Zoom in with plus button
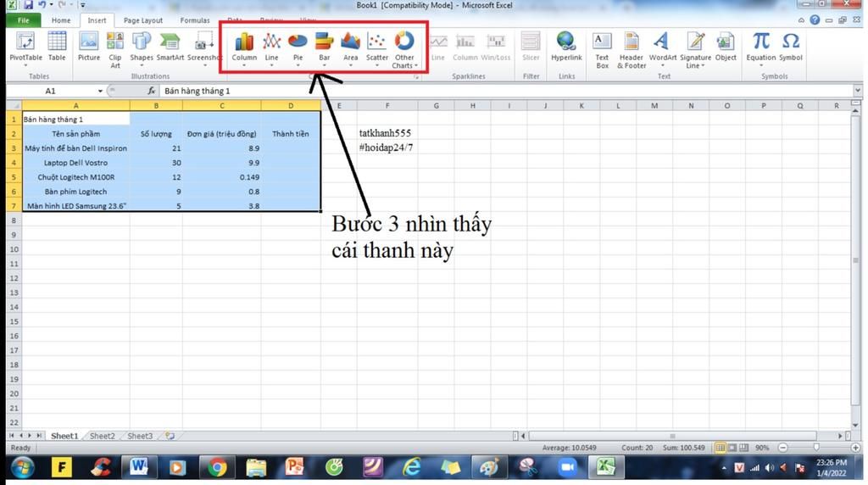 [855, 448]
